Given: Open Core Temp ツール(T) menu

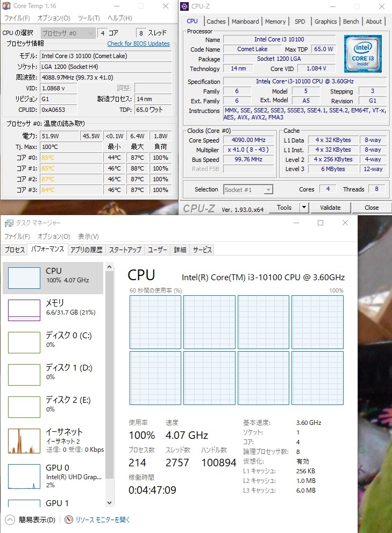Looking at the screenshot, I should pos(89,18).
